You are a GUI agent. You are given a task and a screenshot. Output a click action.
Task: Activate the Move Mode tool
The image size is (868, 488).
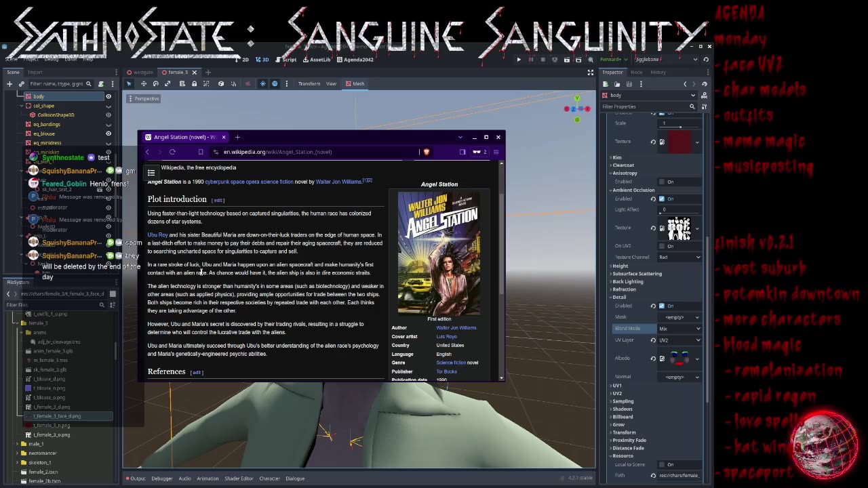[143, 83]
